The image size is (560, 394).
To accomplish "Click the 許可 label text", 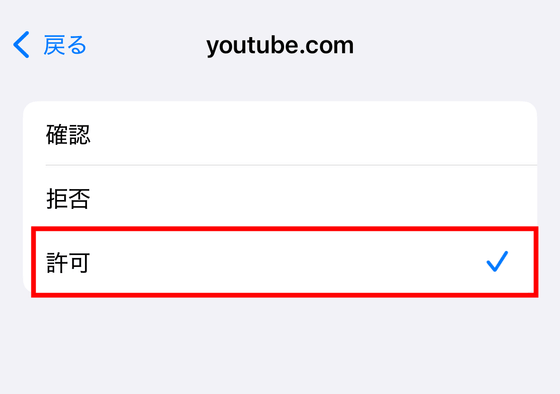I will (68, 263).
